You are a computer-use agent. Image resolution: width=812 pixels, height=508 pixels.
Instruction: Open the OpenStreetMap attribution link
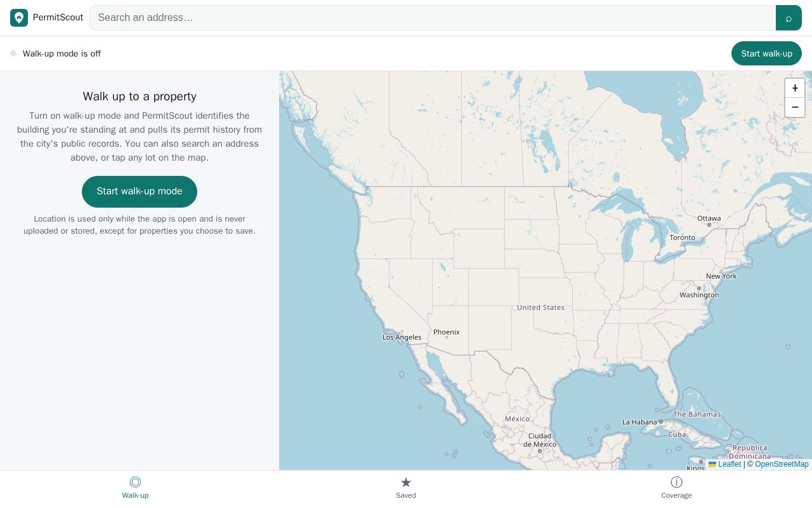tap(782, 464)
